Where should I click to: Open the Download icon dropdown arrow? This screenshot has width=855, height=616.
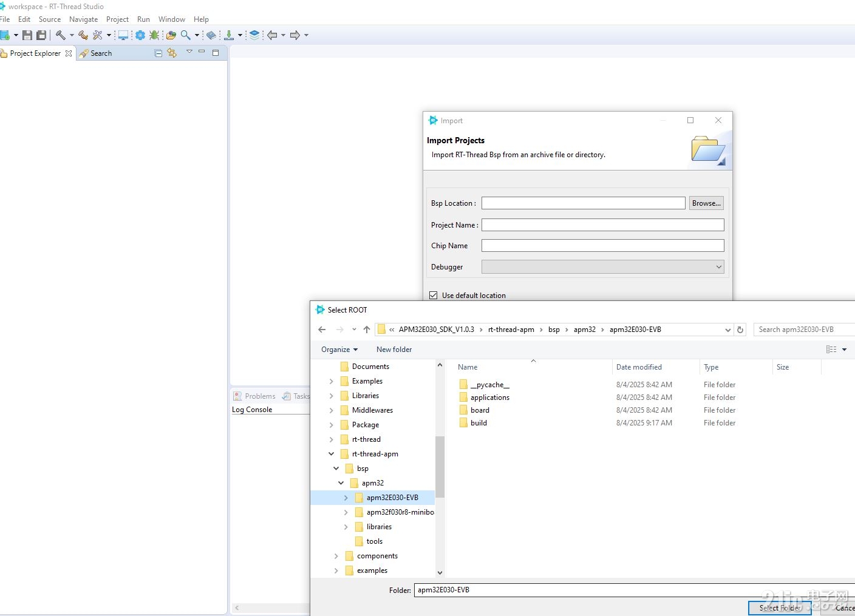click(240, 35)
